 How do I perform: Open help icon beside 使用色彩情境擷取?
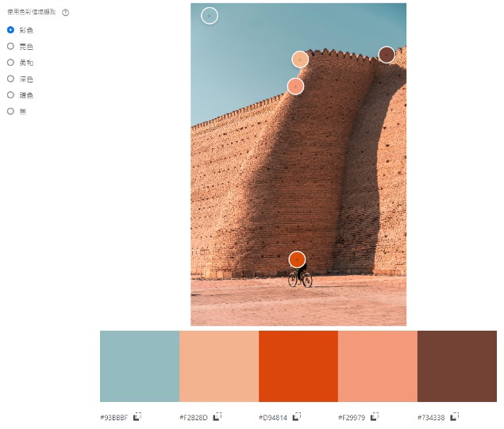(66, 13)
